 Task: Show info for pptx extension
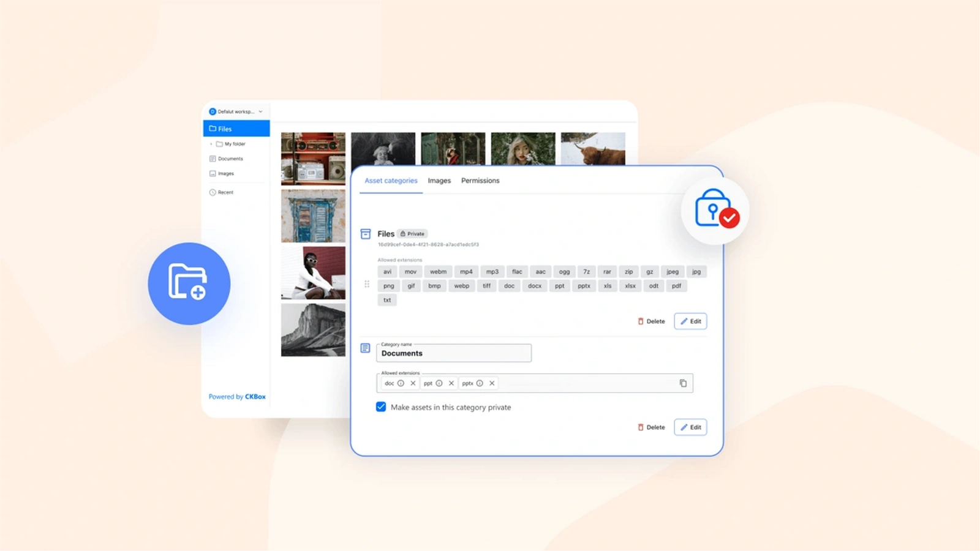pyautogui.click(x=480, y=383)
